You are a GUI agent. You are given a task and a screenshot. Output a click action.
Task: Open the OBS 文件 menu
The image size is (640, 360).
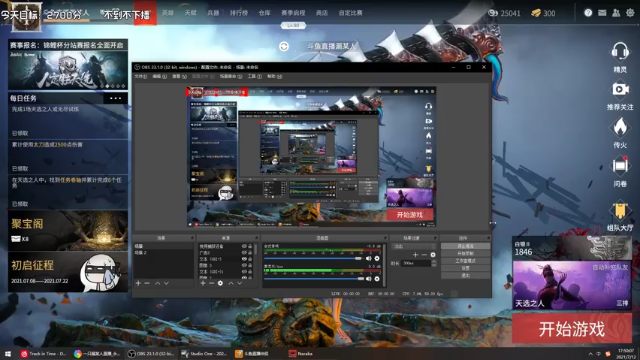coord(140,76)
